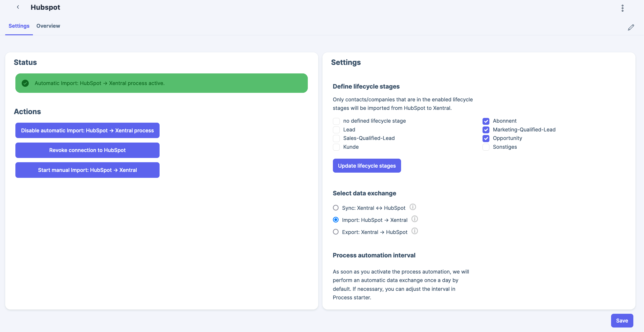Screen dimensions: 644x332
Task: Click Update lifecycle stages
Action: click(367, 166)
